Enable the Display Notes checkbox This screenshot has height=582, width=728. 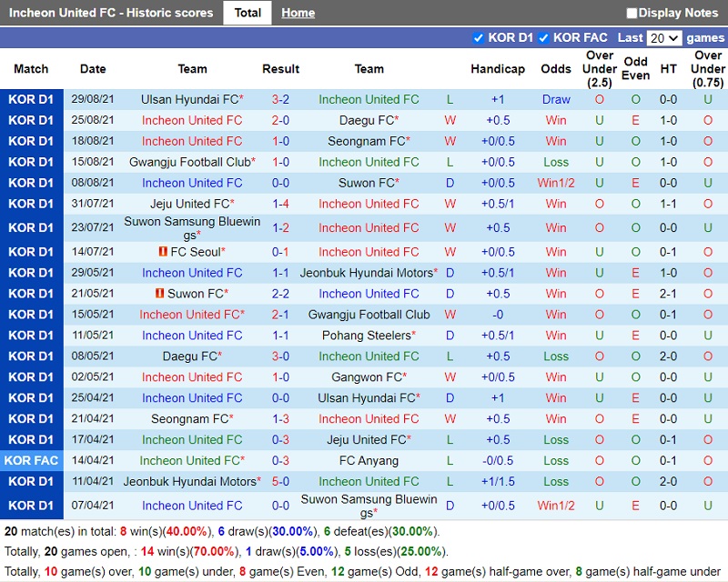632,13
